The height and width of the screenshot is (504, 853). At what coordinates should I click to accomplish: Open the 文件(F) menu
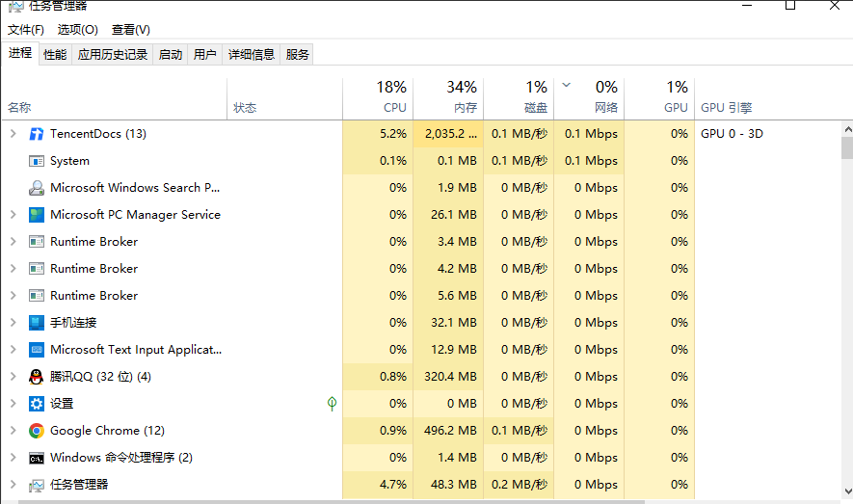[x=26, y=30]
